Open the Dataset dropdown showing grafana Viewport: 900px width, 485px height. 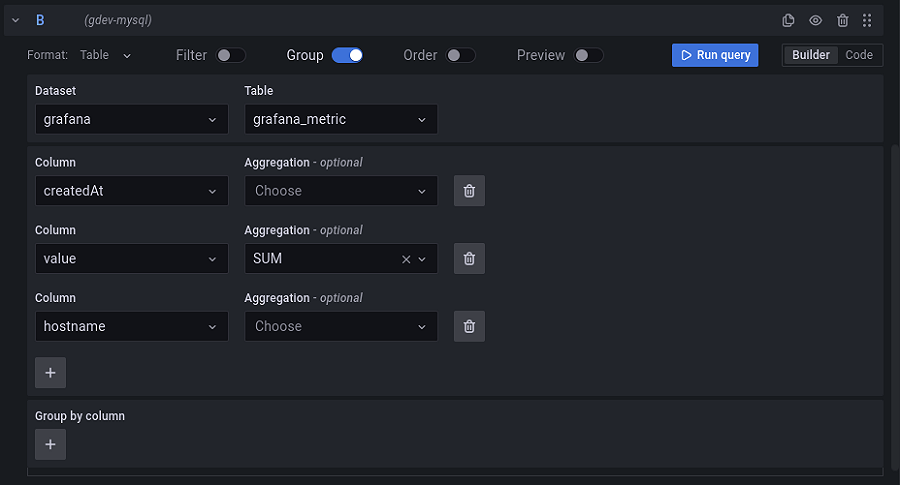tap(131, 119)
